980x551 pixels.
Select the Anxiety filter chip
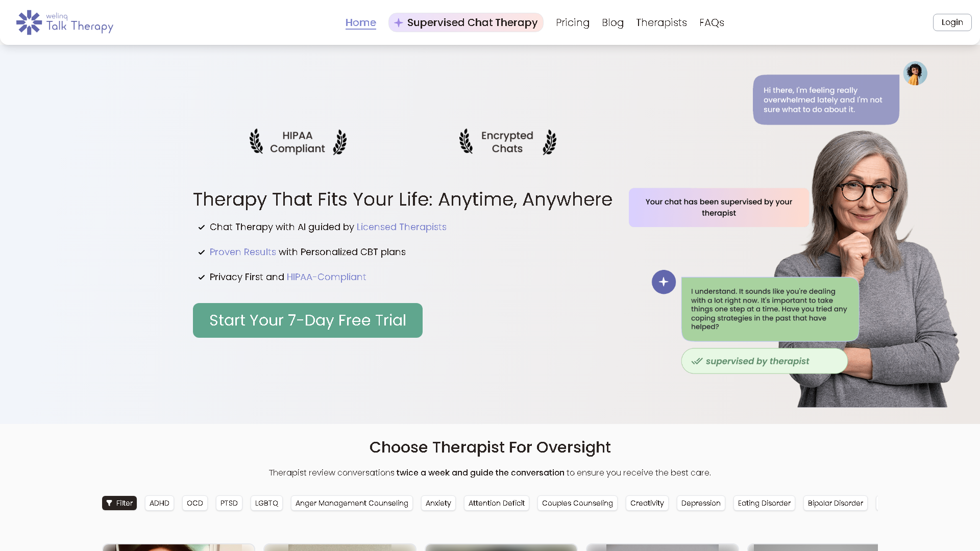point(438,503)
